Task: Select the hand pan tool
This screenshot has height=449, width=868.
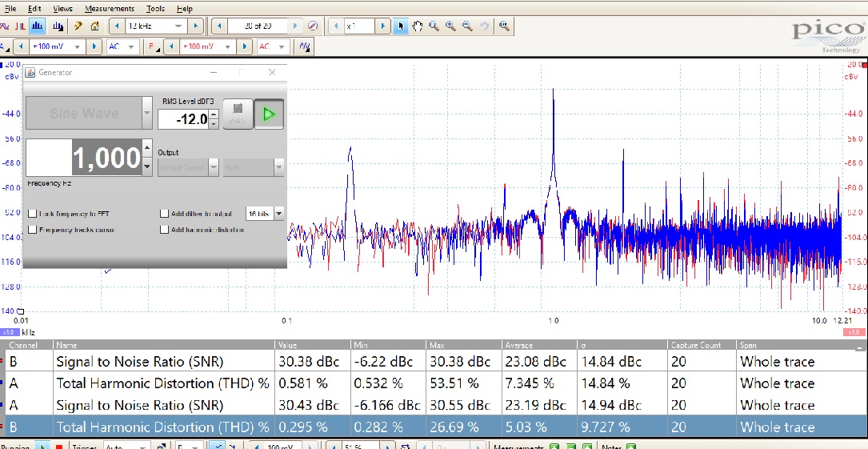Action: pos(418,26)
